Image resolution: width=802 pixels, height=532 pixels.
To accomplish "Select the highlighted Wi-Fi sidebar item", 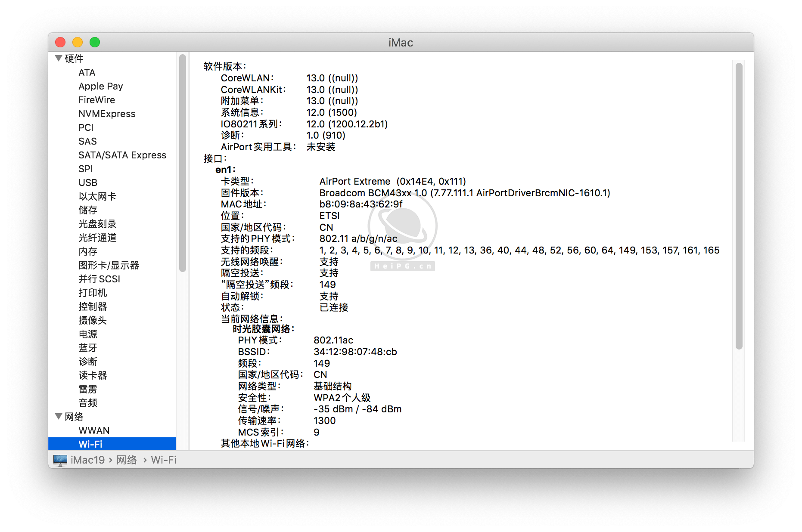I will coord(112,444).
